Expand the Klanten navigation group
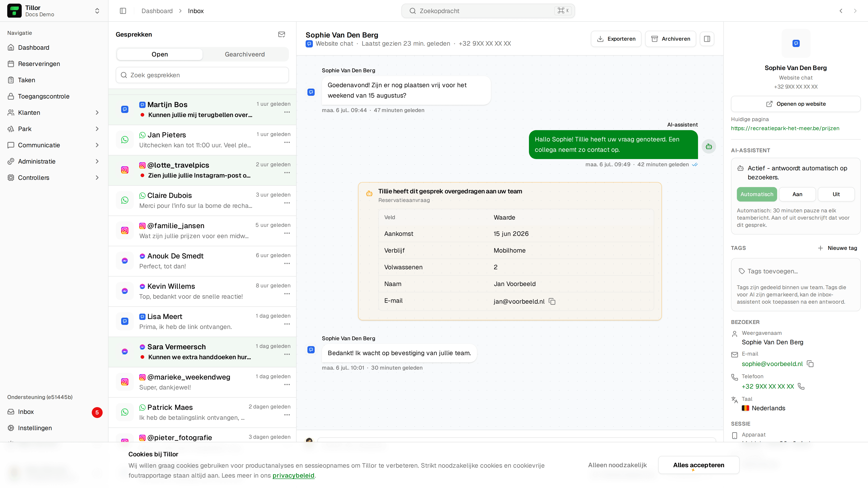Image resolution: width=868 pixels, height=488 pixels. point(54,113)
